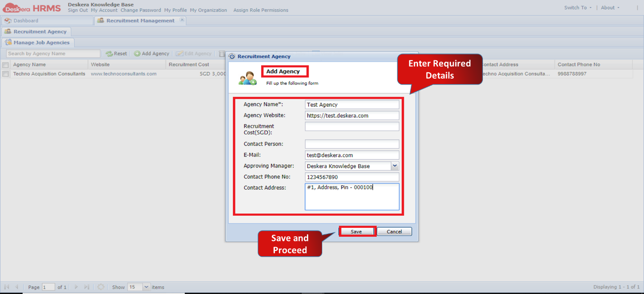
Task: Click the Recruitment Agency dialog title icon
Action: click(232, 57)
